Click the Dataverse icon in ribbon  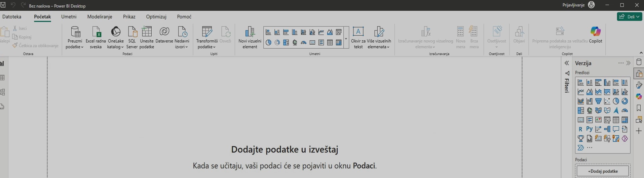pos(164,36)
